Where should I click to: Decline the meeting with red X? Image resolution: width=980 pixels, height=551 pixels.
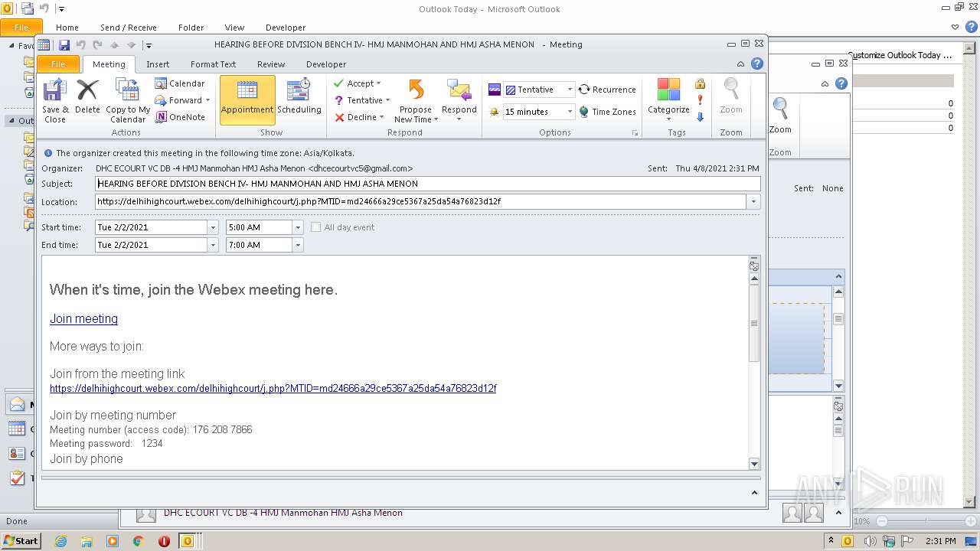[x=339, y=117]
